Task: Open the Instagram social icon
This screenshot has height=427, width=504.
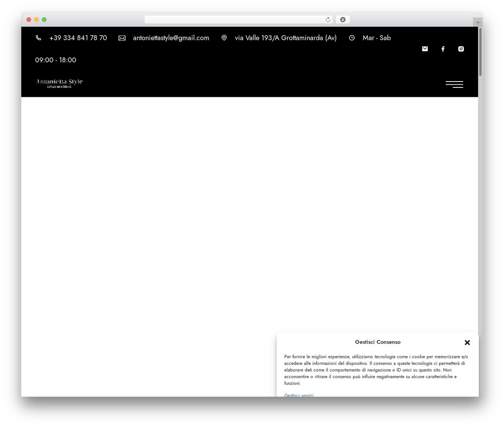Action: point(461,49)
